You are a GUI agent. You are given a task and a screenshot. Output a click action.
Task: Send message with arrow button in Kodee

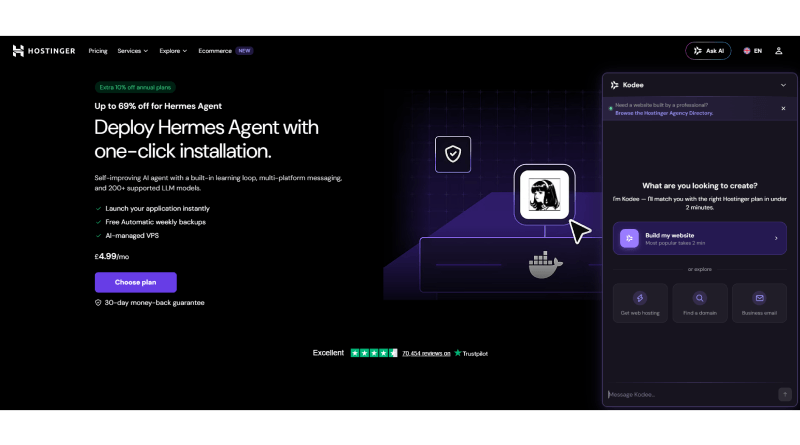(785, 394)
